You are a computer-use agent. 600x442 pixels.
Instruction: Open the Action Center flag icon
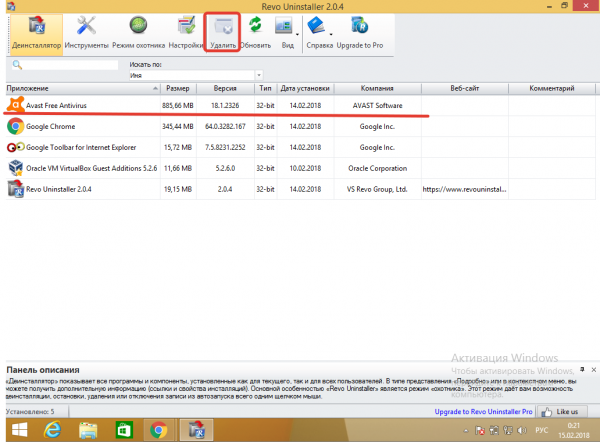[x=480, y=431]
